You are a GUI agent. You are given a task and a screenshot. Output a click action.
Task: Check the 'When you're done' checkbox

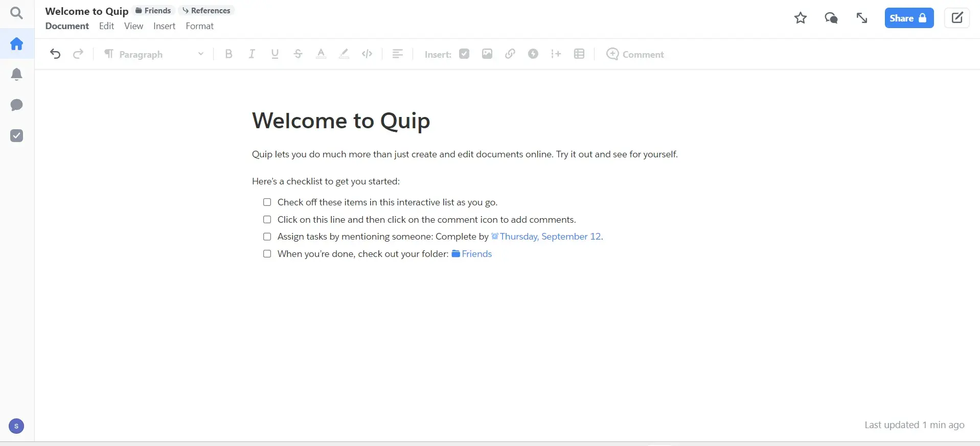(x=267, y=254)
